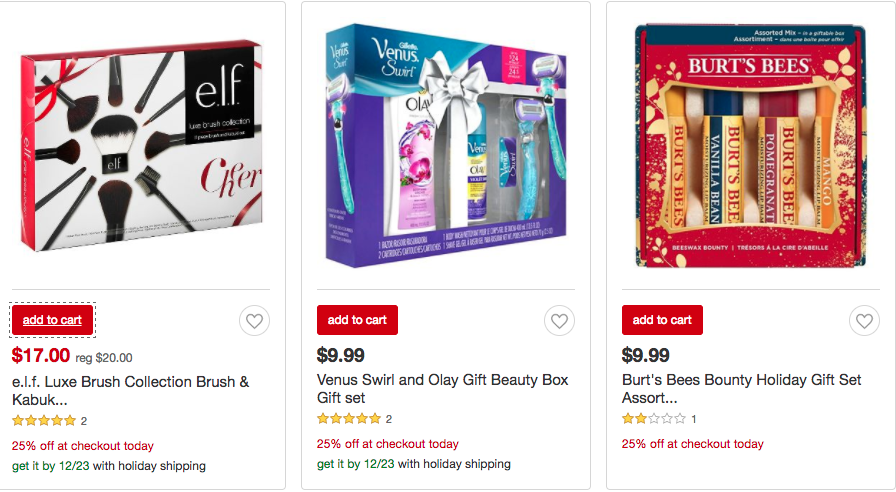Add Venus Swirl and Olay box to cart
Screen dimensions: 896x492
[x=357, y=320]
